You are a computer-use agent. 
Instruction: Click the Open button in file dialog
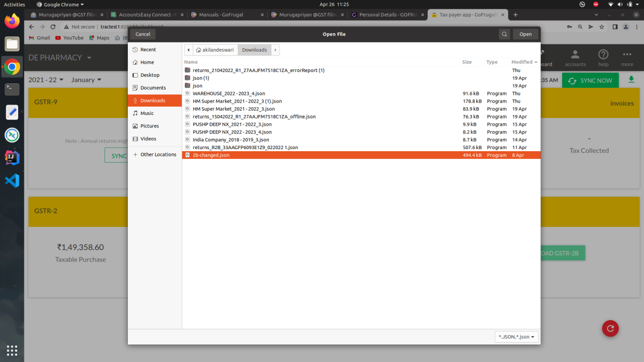[525, 34]
